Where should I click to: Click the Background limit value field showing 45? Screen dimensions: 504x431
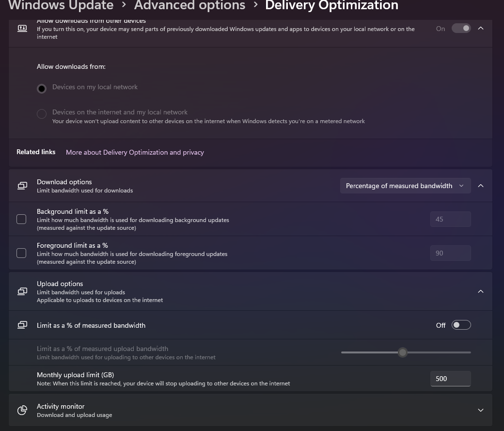point(450,219)
